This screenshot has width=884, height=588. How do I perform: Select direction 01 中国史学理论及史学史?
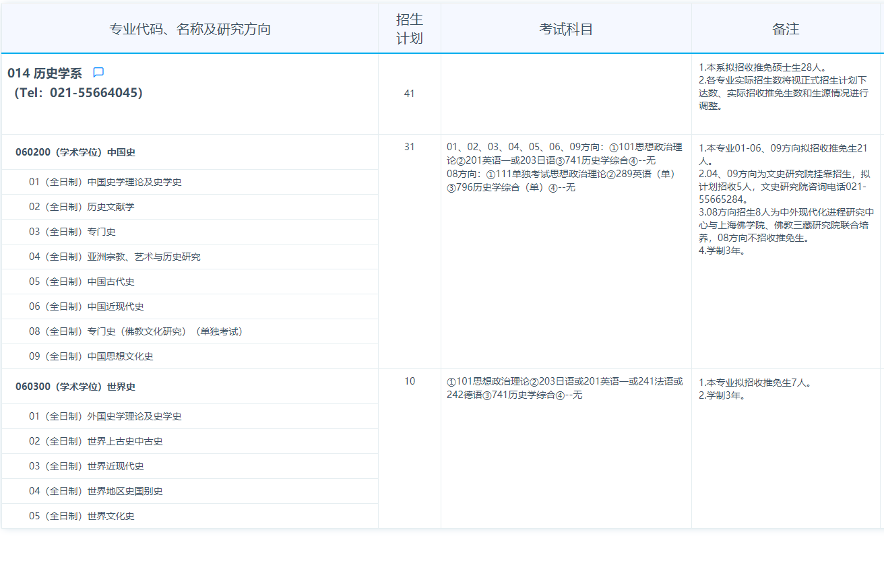(104, 182)
